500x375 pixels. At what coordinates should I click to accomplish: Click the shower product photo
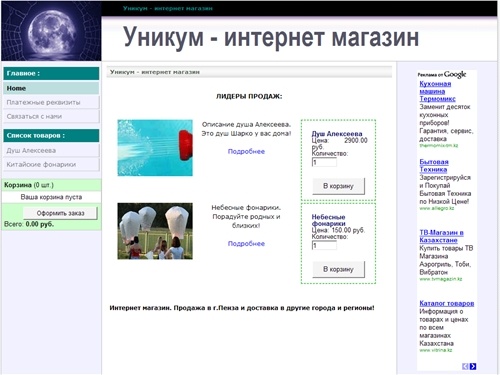(x=155, y=148)
